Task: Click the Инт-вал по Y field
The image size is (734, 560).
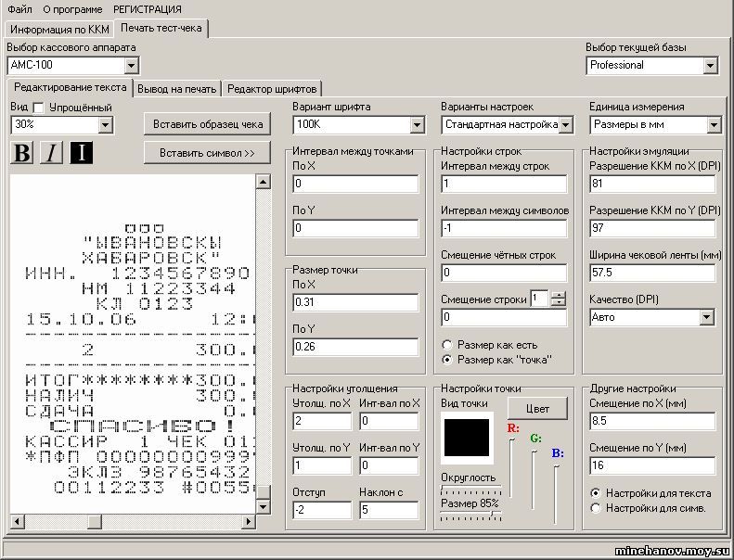Action: pyautogui.click(x=389, y=465)
